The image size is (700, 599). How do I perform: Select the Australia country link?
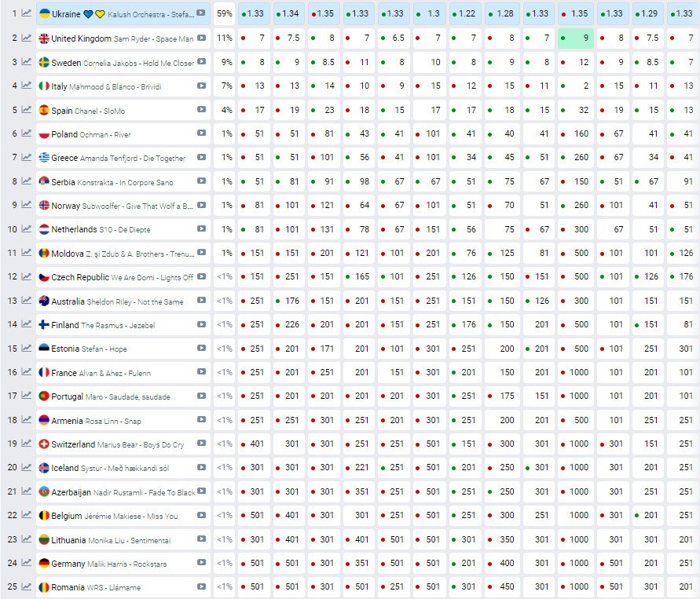(x=68, y=301)
